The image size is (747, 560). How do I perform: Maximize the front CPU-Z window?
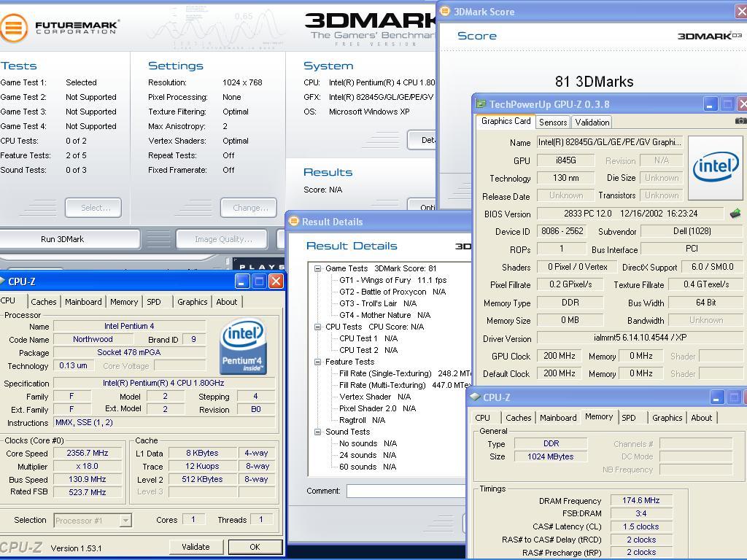[x=259, y=281]
